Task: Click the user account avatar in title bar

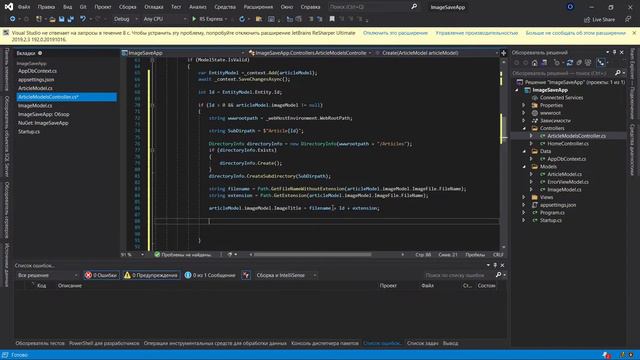Action: tap(570, 7)
